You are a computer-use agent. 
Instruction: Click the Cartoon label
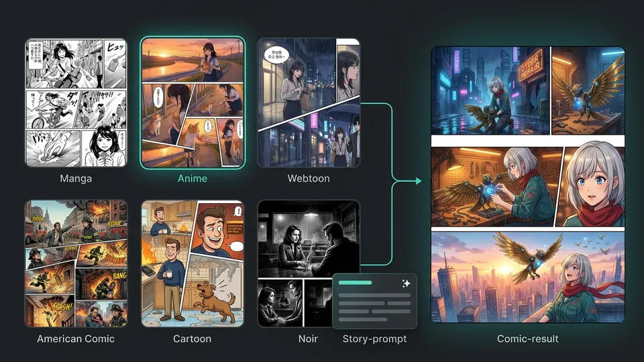click(193, 339)
